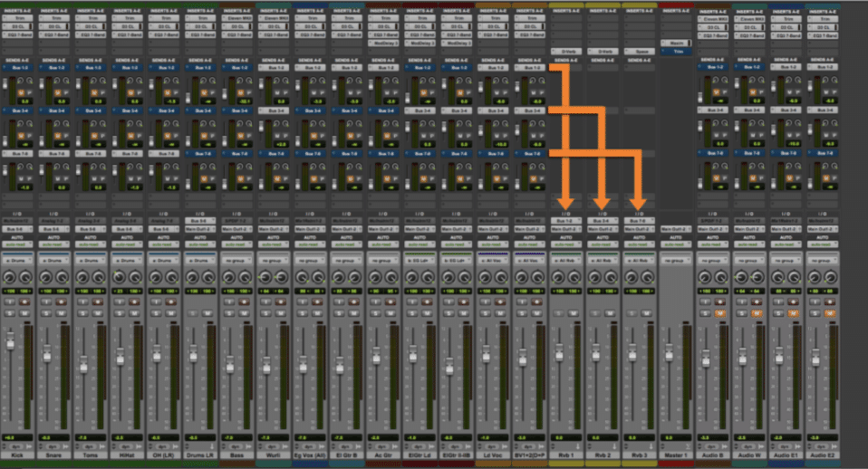This screenshot has width=868, height=469.
Task: Open Sends A-E view menu on Rvb 1
Action: coord(565,61)
